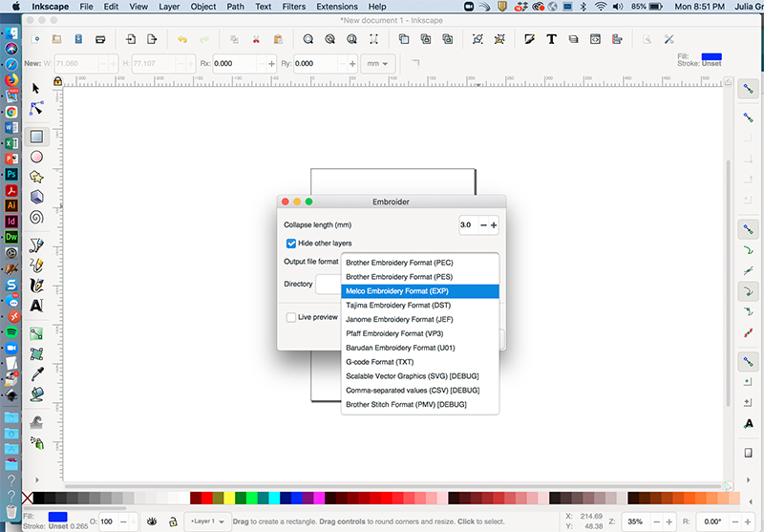
Task: Select the Gradient tool
Action: pyautogui.click(x=36, y=333)
